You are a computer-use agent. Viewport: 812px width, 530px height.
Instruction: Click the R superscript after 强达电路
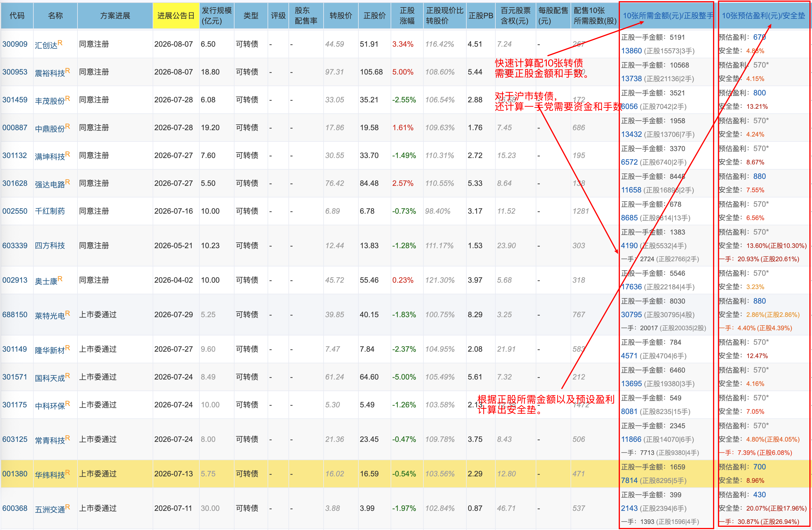pyautogui.click(x=68, y=182)
